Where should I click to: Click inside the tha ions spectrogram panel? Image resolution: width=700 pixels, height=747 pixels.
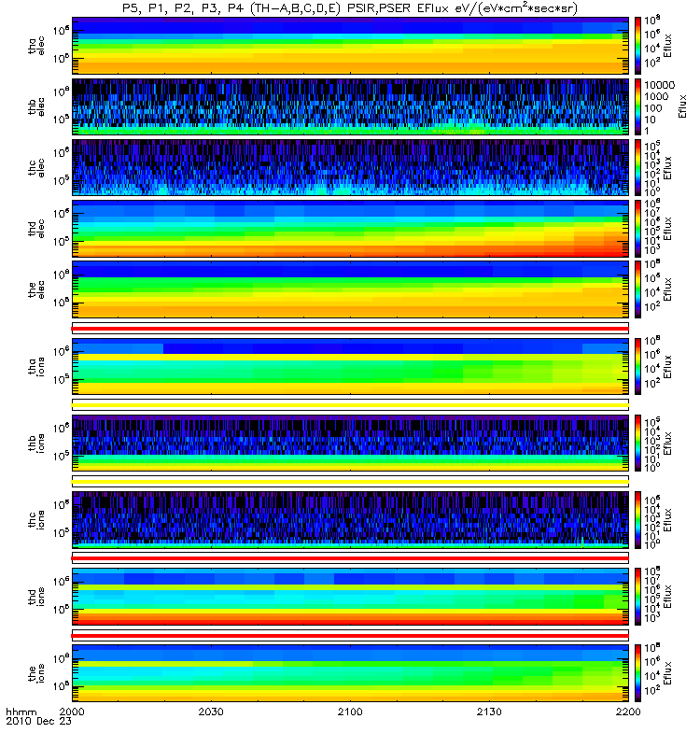351,367
